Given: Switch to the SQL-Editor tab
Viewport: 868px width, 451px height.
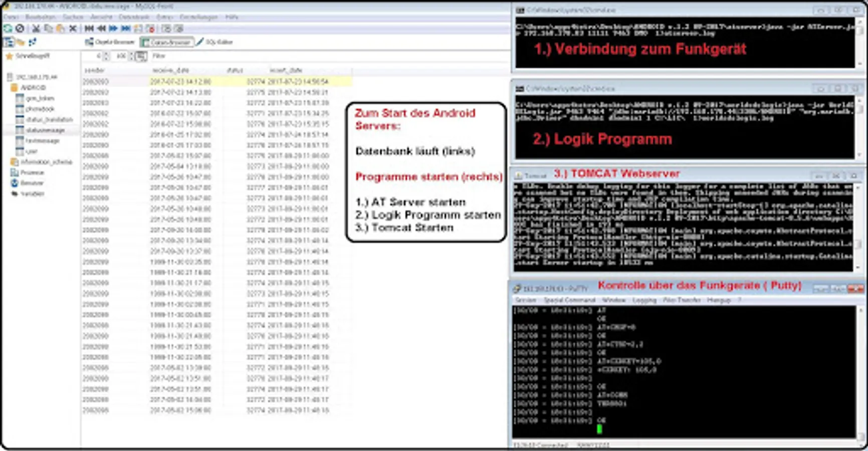Looking at the screenshot, I should (x=215, y=42).
